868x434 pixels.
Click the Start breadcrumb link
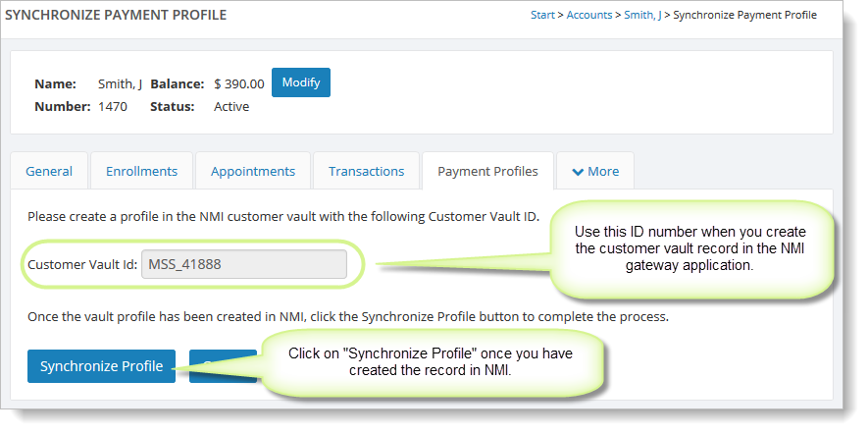coord(542,15)
